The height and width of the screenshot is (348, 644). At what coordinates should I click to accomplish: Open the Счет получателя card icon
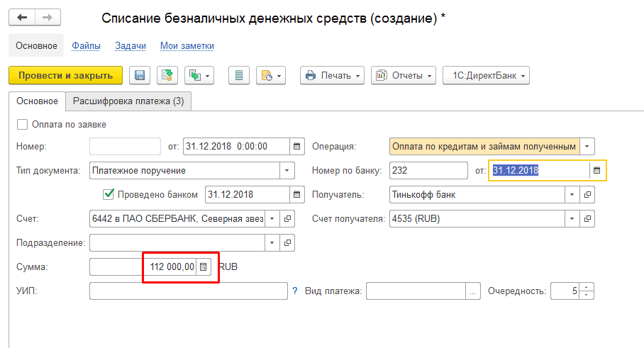[x=587, y=219]
